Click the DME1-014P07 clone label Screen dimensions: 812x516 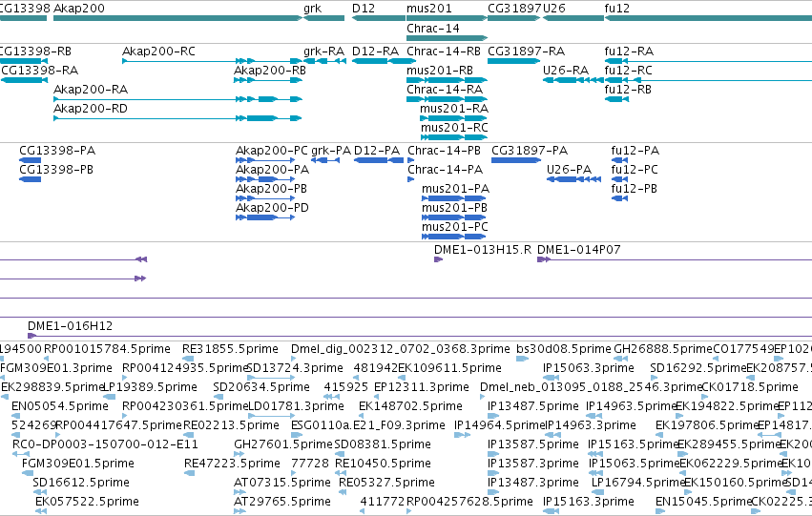579,250
